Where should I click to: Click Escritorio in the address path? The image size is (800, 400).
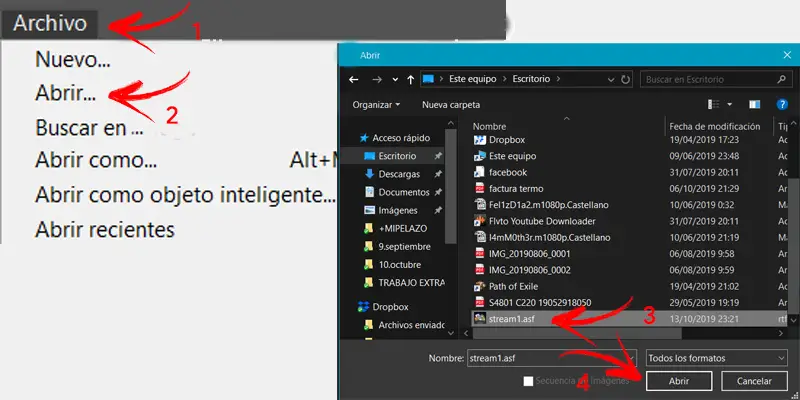pyautogui.click(x=531, y=79)
